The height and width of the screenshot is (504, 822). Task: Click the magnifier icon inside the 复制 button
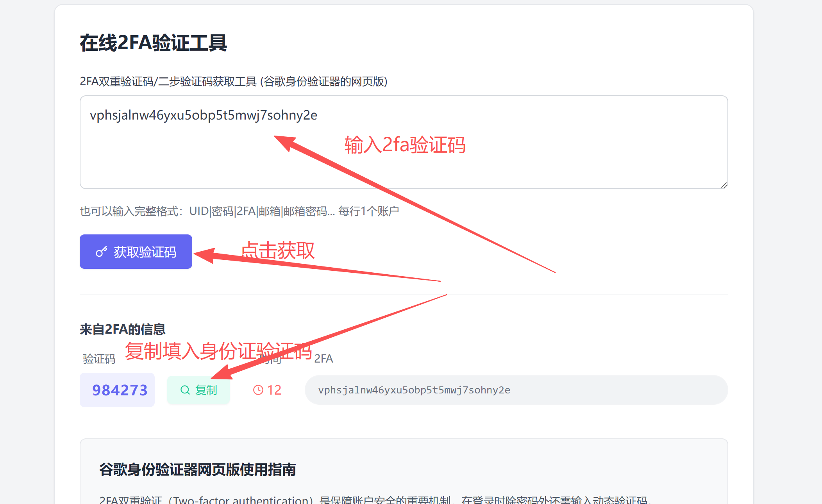[185, 390]
